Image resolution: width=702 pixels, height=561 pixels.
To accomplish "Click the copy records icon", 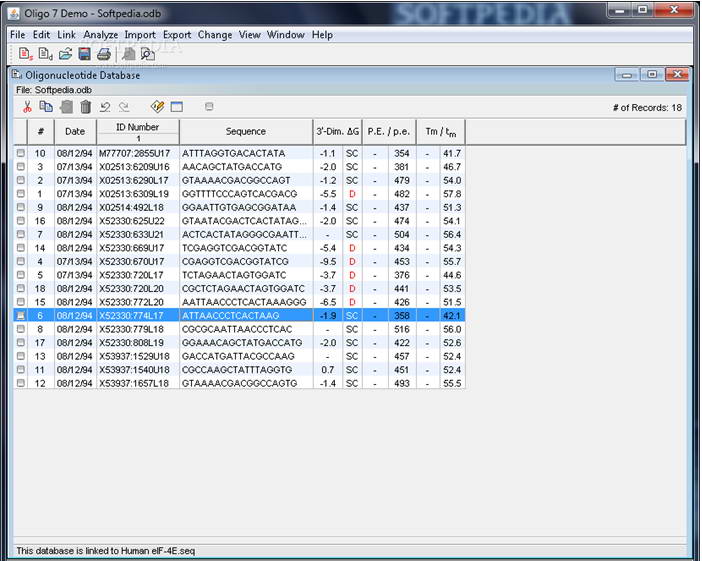I will pyautogui.click(x=46, y=107).
